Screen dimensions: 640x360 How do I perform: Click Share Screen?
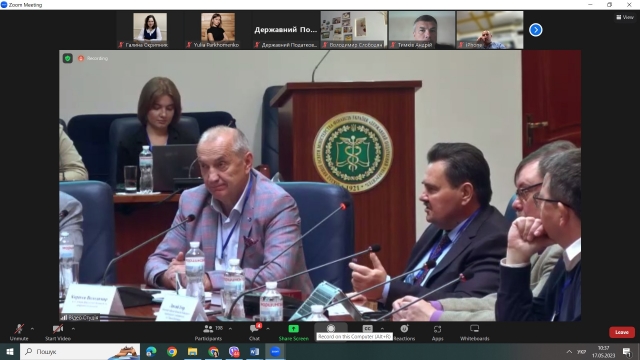(293, 333)
